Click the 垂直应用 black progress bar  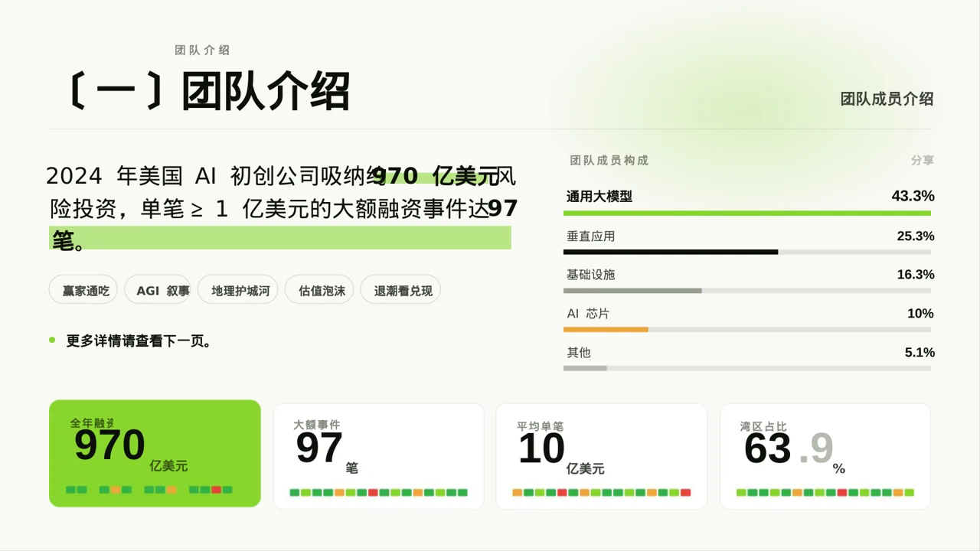coord(671,252)
